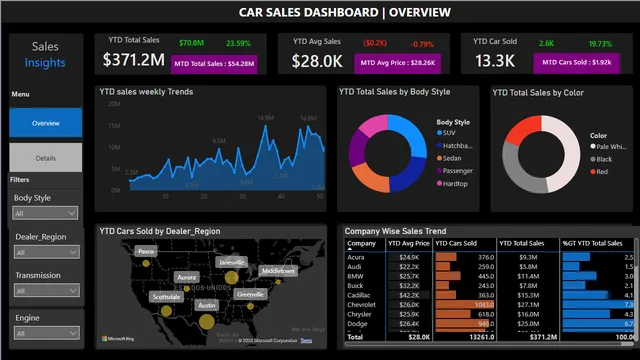The height and width of the screenshot is (360, 640).
Task: Select the Buick row in company table
Action: 490,286
